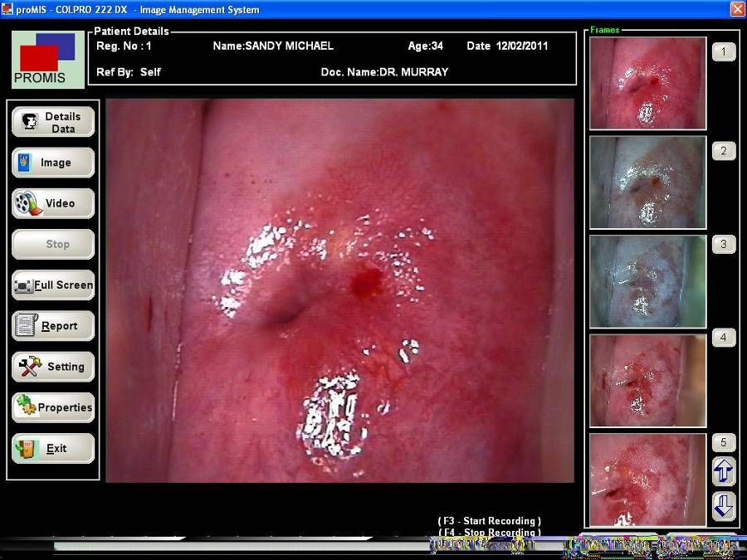Image resolution: width=747 pixels, height=560 pixels.
Task: Start Video mode with film reel icon
Action: tap(53, 203)
